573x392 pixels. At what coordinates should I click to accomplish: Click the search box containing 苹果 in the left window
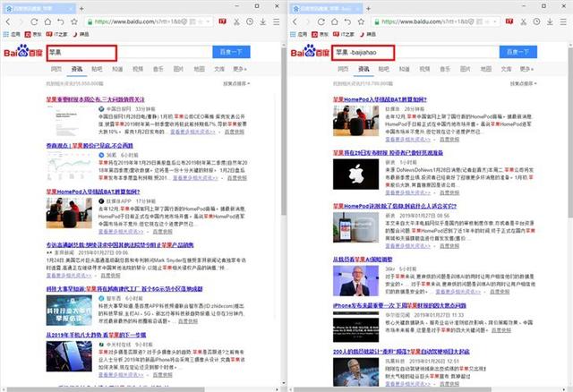coord(129,52)
